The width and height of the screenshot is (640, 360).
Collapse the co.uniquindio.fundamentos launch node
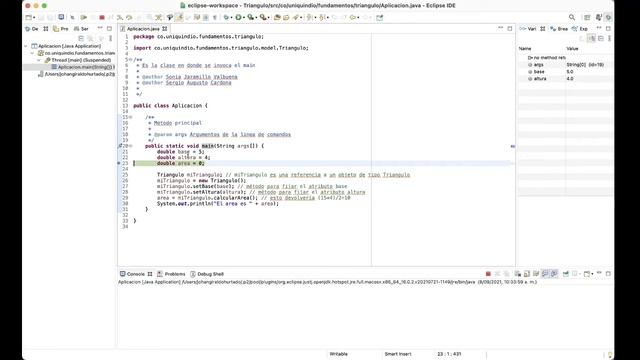click(33, 53)
